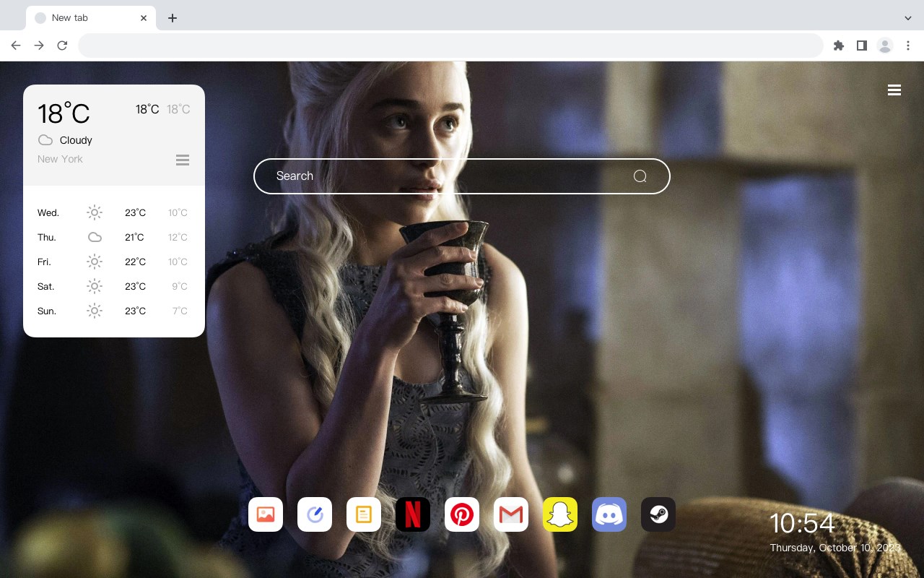
Task: Expand the tab search dropdown arrow
Action: [908, 18]
